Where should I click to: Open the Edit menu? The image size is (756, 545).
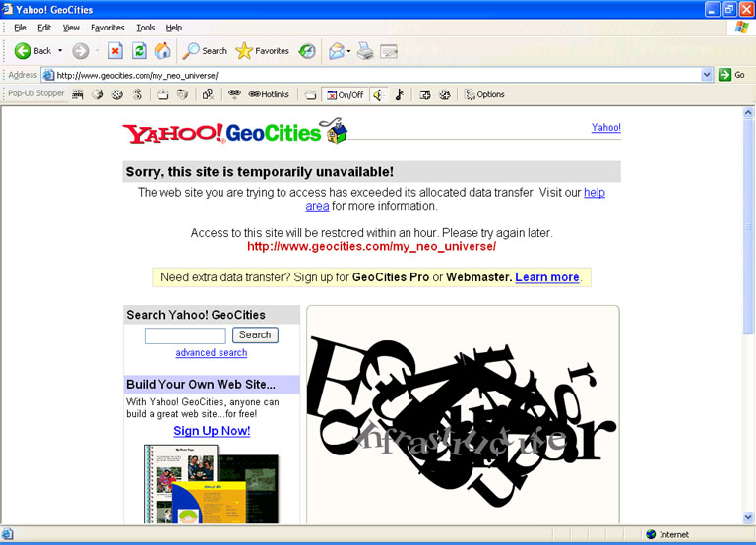click(44, 28)
